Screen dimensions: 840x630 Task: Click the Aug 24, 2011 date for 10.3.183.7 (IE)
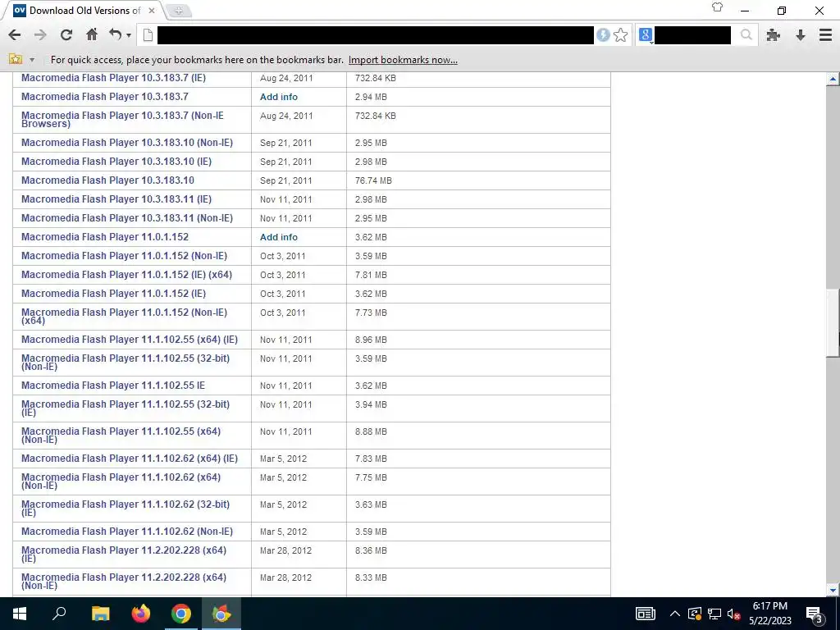pyautogui.click(x=286, y=78)
